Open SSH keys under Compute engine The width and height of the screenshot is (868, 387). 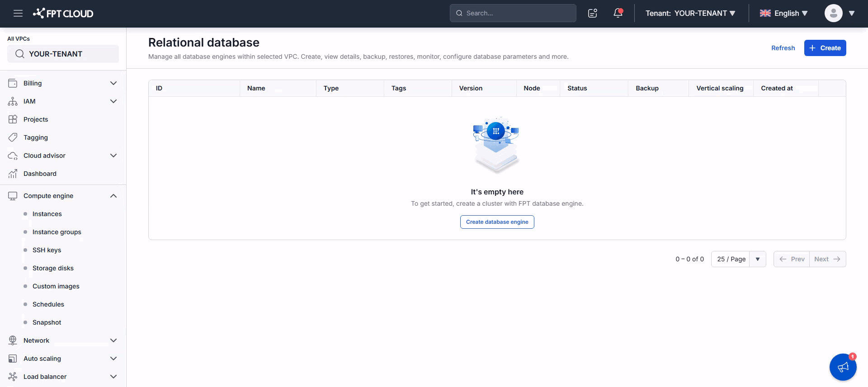pyautogui.click(x=47, y=250)
